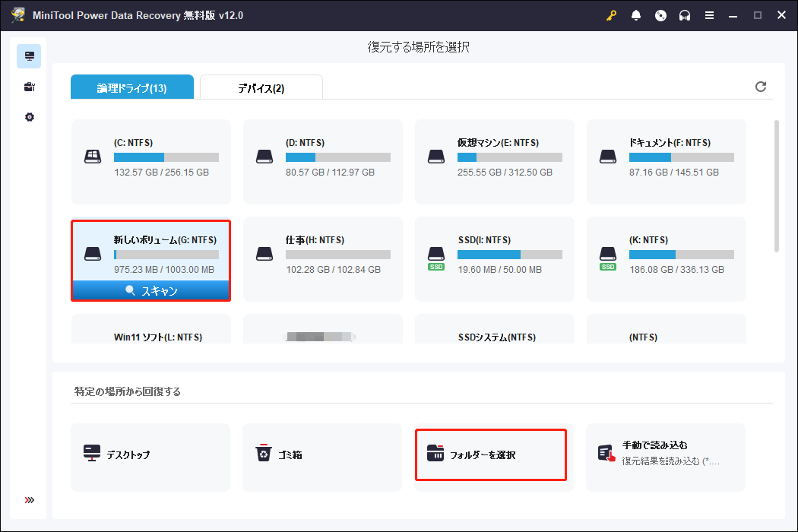Click the desktop monitor icon

click(x=92, y=453)
